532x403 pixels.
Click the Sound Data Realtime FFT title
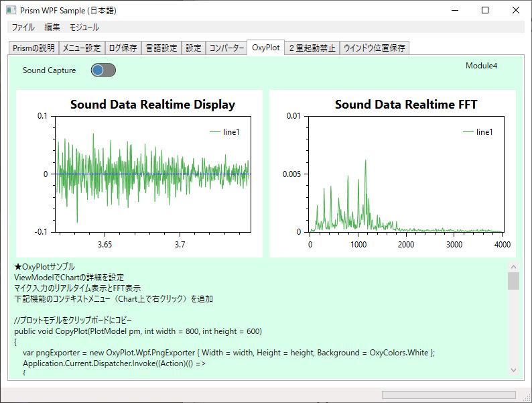(406, 104)
